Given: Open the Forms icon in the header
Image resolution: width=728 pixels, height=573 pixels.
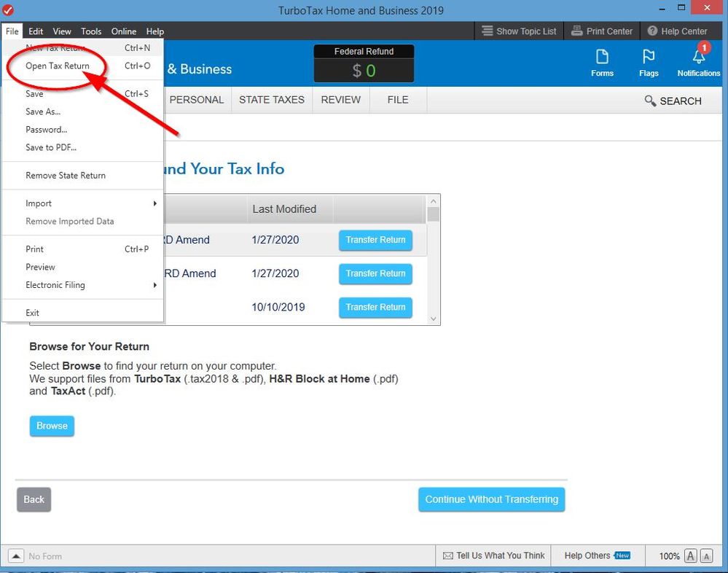Looking at the screenshot, I should click(x=602, y=63).
